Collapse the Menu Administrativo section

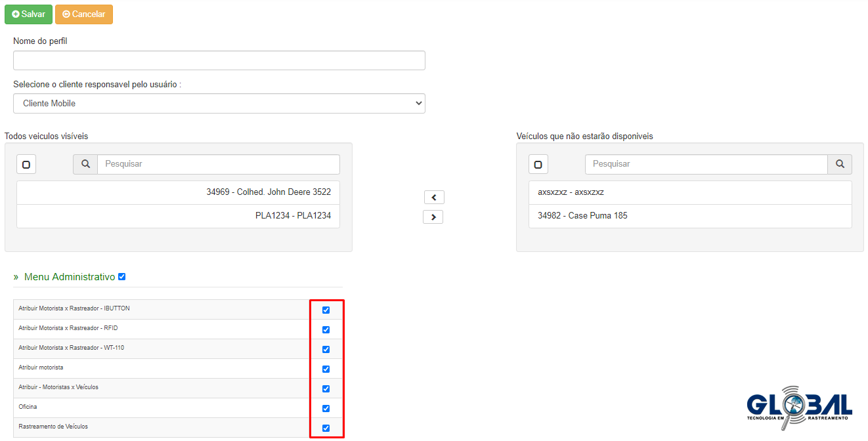click(69, 277)
